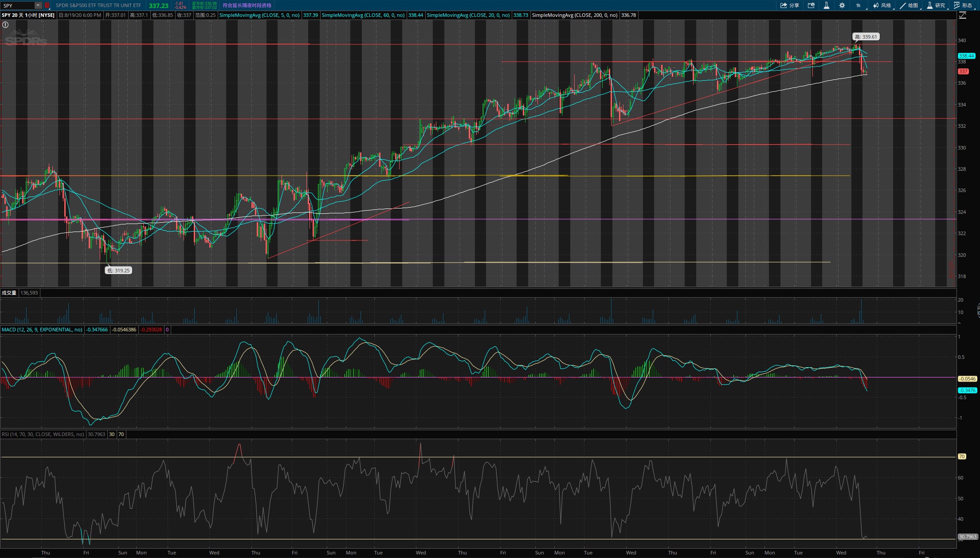Click the MACD histogram value -0.293028
Viewport: 980px width, 558px height.
pos(152,330)
